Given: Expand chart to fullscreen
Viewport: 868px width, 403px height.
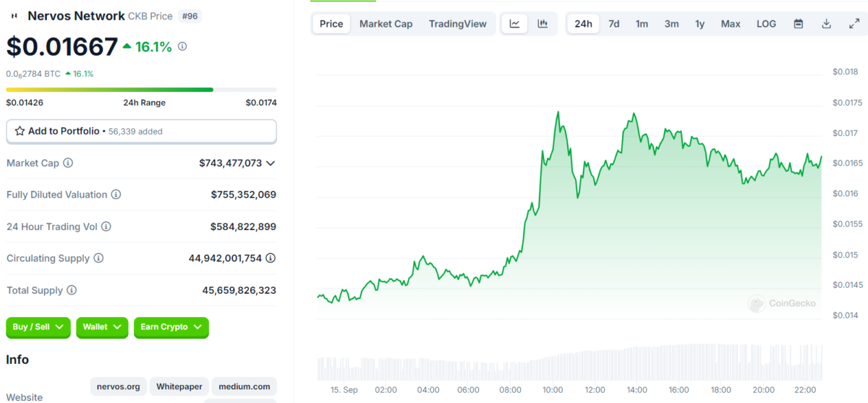Looking at the screenshot, I should (x=854, y=24).
